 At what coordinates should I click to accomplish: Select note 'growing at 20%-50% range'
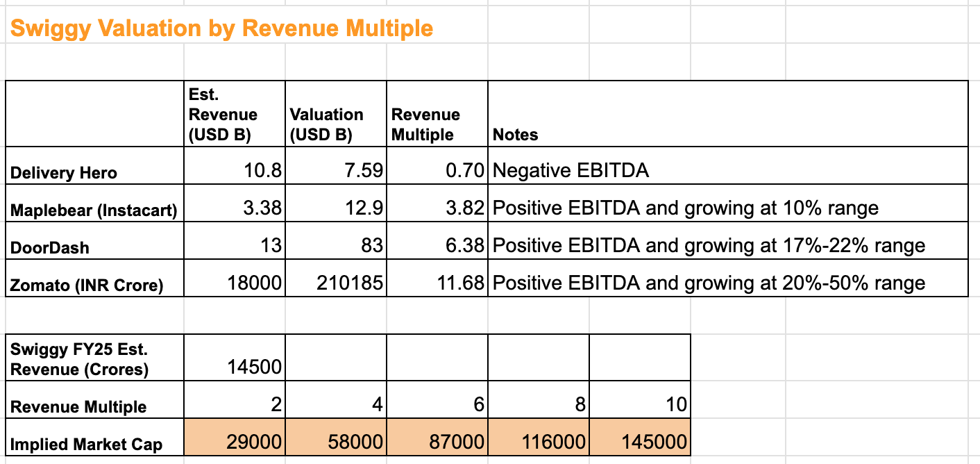(728, 278)
